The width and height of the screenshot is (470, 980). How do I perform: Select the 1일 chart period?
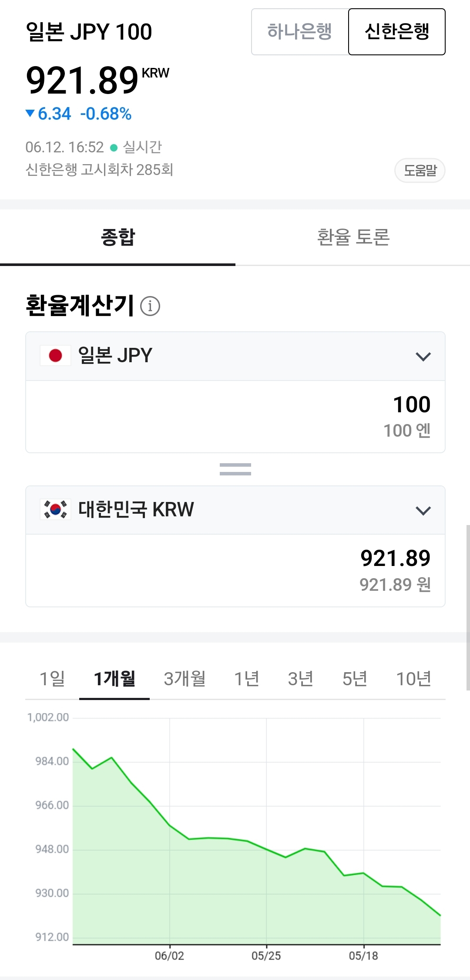[52, 678]
